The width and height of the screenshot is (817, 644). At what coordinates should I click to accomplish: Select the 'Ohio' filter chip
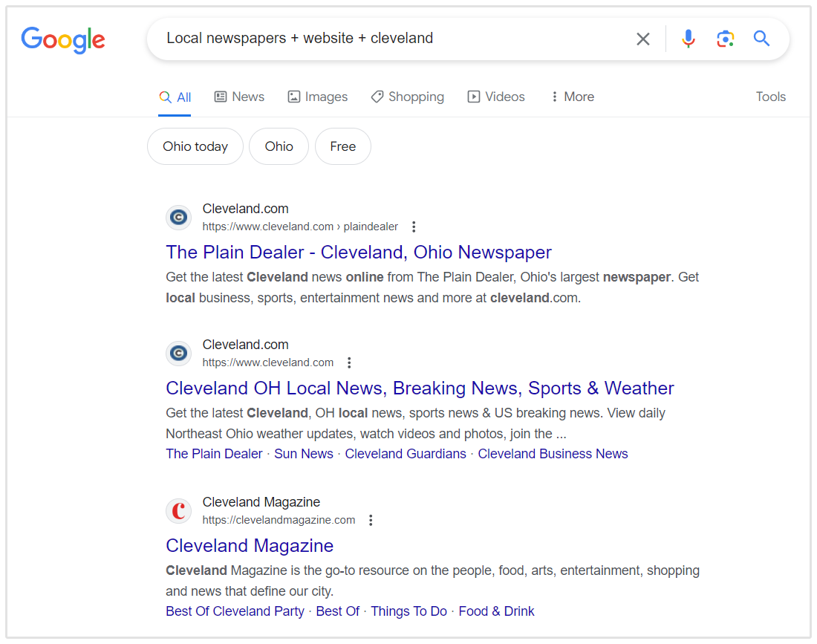pyautogui.click(x=279, y=146)
